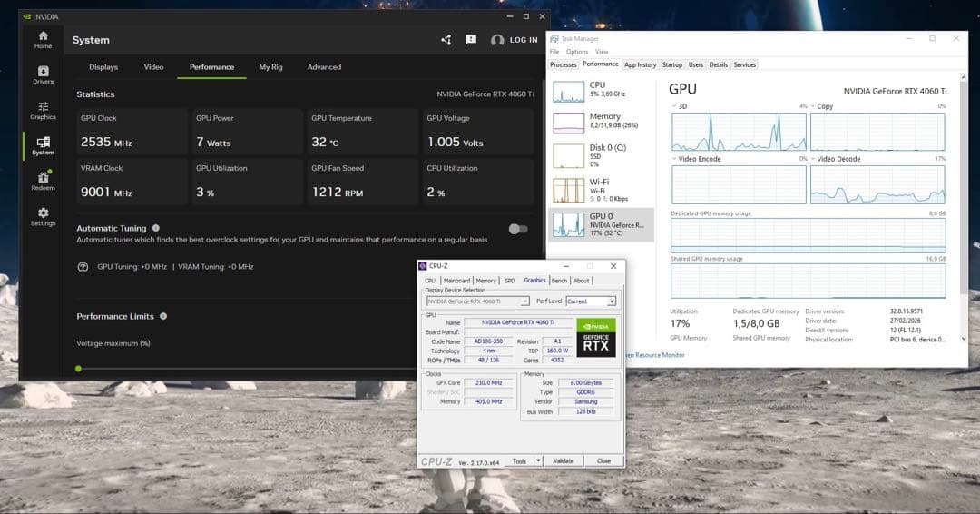Click the GeForce RTX logo in CPU-Z

click(595, 339)
